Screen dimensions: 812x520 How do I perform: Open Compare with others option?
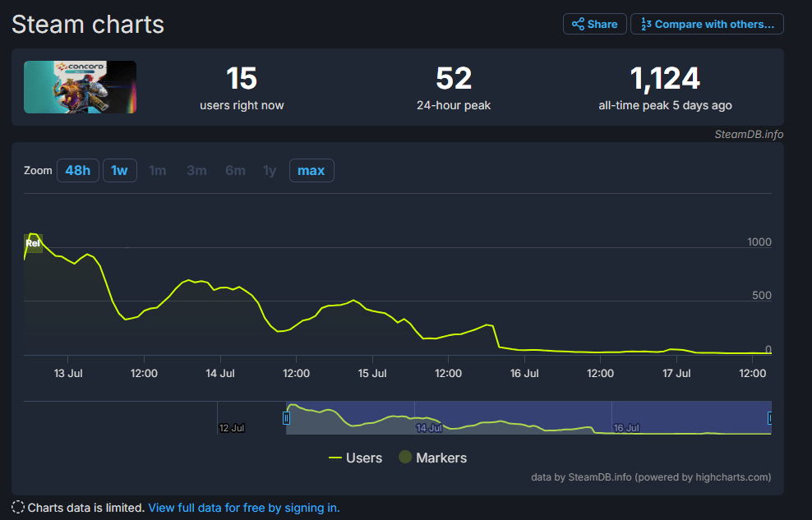(707, 25)
